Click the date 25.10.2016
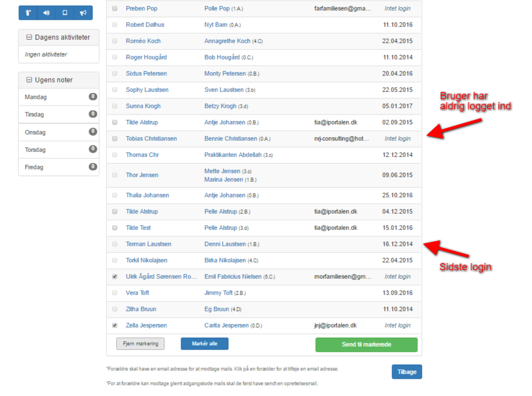The height and width of the screenshot is (396, 532). (397, 195)
